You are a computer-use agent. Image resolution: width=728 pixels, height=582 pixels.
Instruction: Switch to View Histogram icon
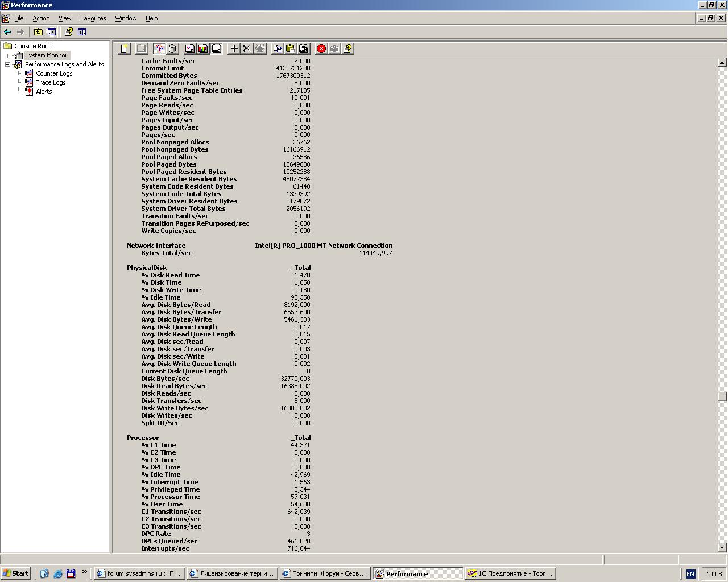point(203,49)
